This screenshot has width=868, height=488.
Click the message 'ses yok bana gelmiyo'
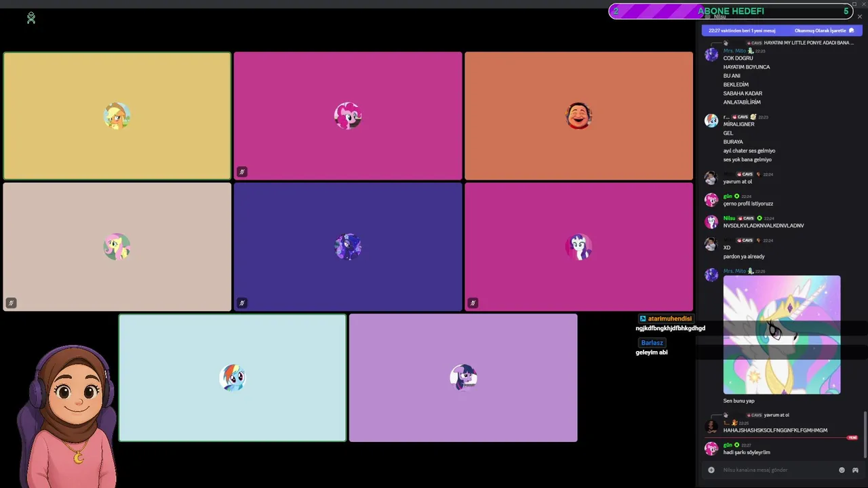(747, 160)
